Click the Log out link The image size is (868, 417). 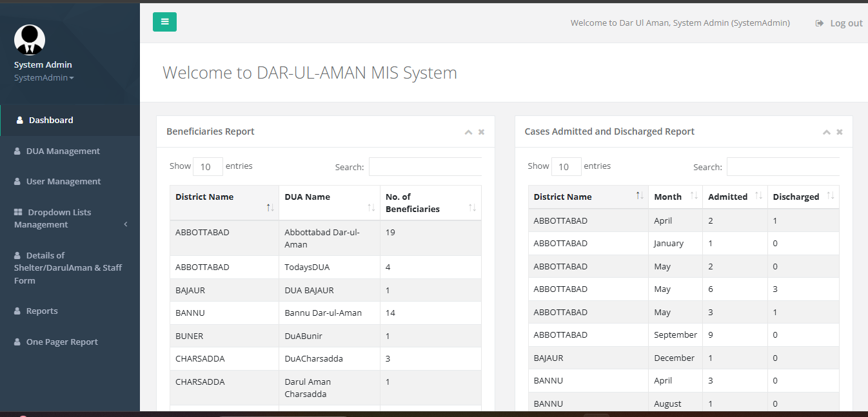(839, 23)
